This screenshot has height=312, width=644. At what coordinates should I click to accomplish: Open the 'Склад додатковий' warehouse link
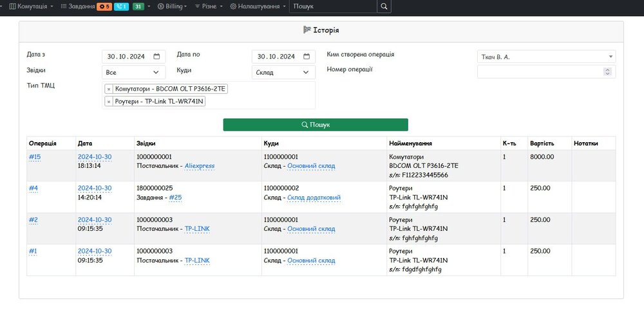pyautogui.click(x=314, y=197)
